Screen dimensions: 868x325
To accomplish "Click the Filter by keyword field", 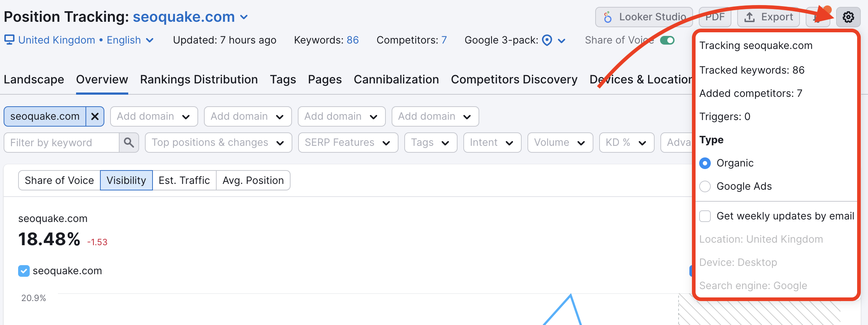I will click(x=62, y=143).
